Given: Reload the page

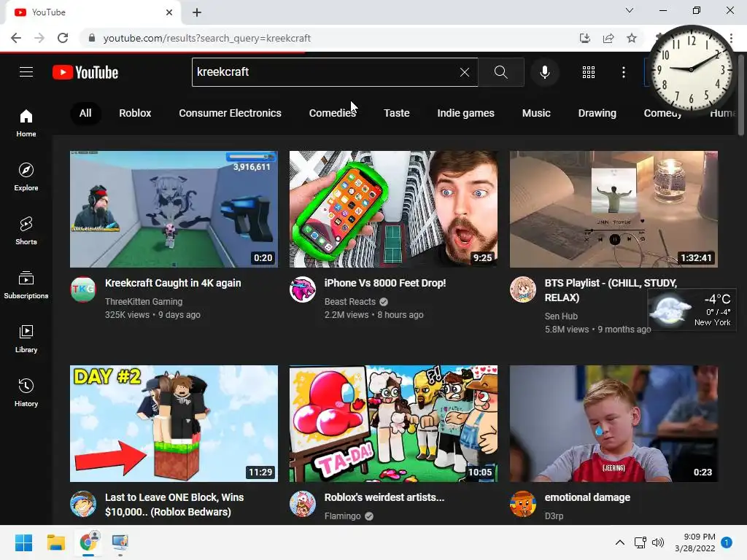Looking at the screenshot, I should click(x=63, y=38).
